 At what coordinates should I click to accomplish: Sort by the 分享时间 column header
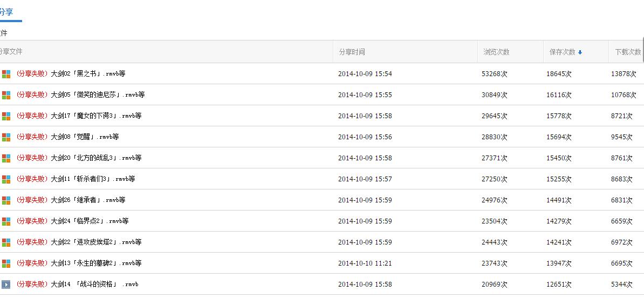[x=352, y=52]
